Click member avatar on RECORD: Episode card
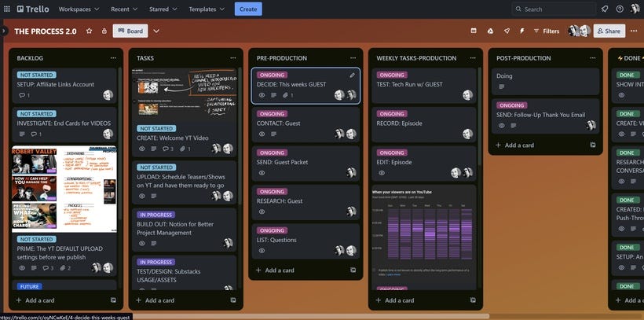Image resolution: width=644 pixels, height=320 pixels. pyautogui.click(x=468, y=134)
